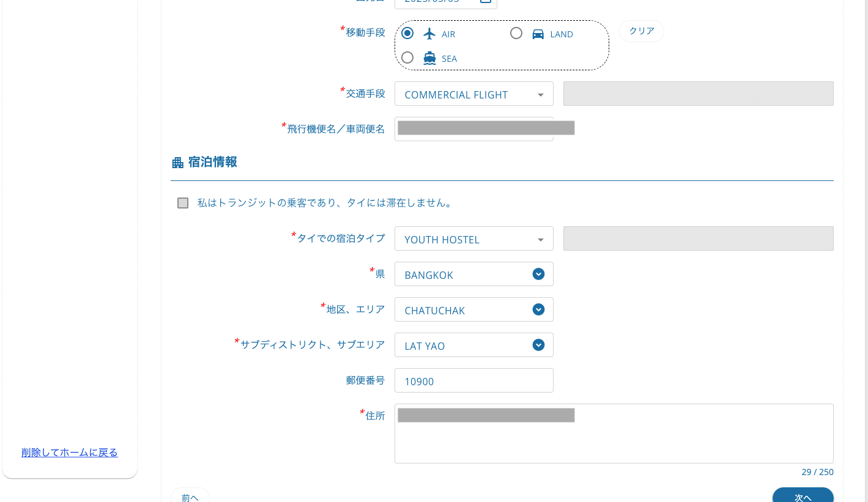Click the 29 / 250 character counter
The height and width of the screenshot is (502, 868).
click(817, 472)
